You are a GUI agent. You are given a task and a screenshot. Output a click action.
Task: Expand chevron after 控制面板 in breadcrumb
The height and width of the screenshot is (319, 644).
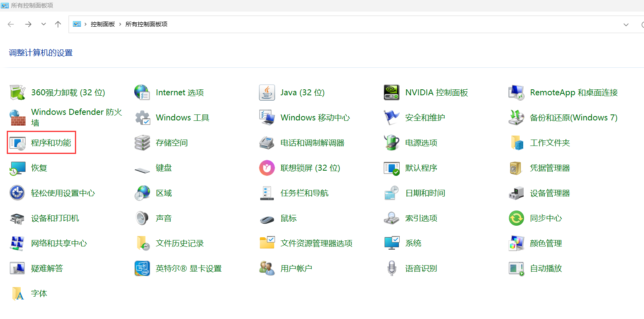(x=120, y=24)
